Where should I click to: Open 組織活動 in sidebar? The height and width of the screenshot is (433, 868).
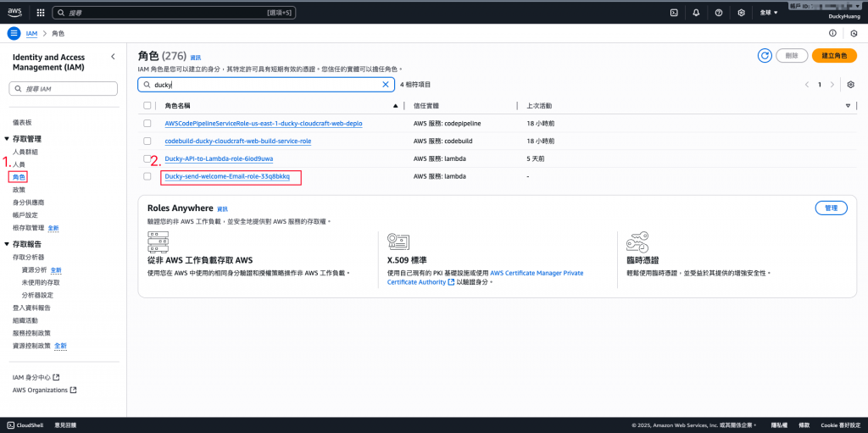click(x=25, y=320)
